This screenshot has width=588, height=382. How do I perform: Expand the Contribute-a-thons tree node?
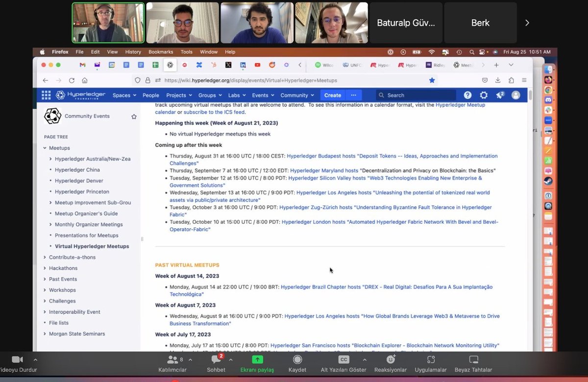pyautogui.click(x=45, y=257)
